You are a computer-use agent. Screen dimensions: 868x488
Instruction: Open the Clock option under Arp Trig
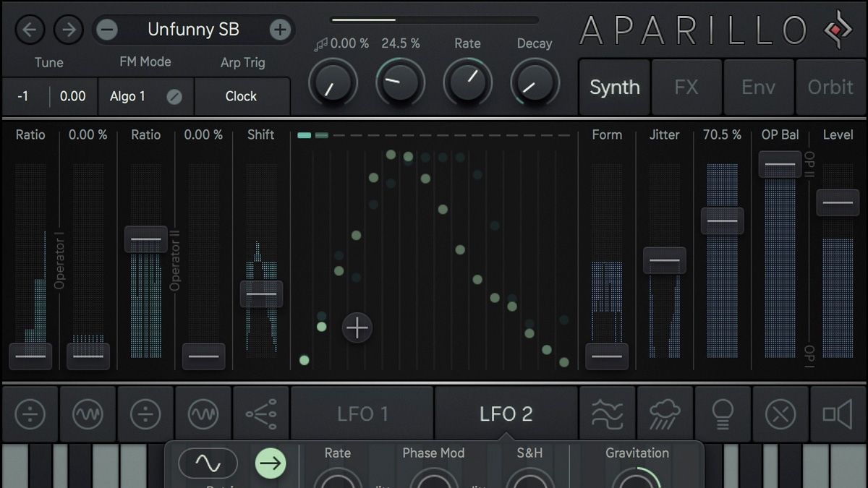[242, 95]
